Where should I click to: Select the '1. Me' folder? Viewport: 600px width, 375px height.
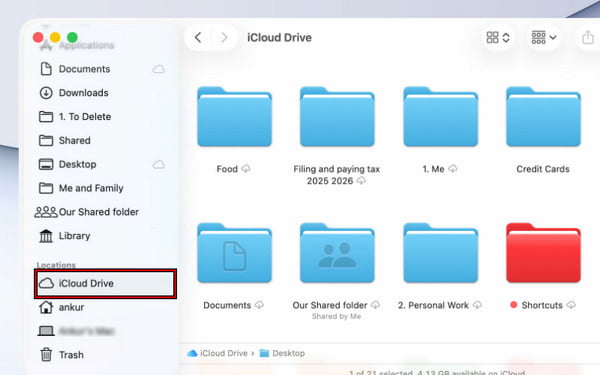pos(440,117)
